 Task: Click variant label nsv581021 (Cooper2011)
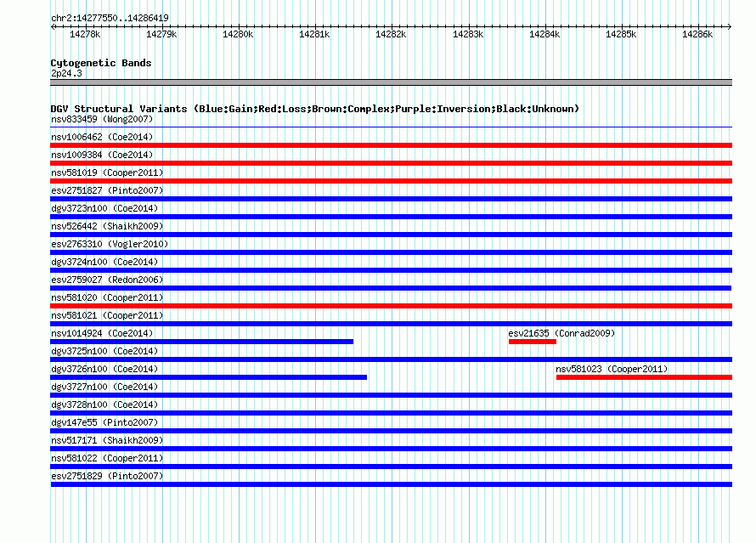point(107,315)
